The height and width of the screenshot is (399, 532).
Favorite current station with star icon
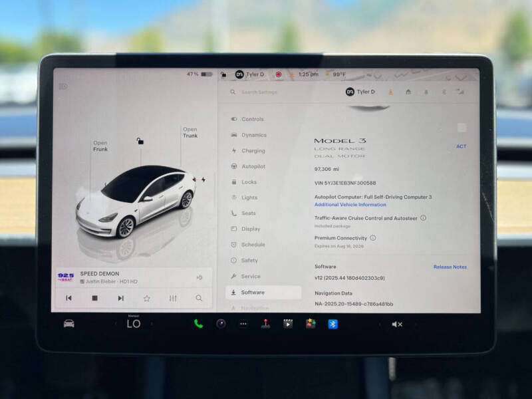click(146, 298)
